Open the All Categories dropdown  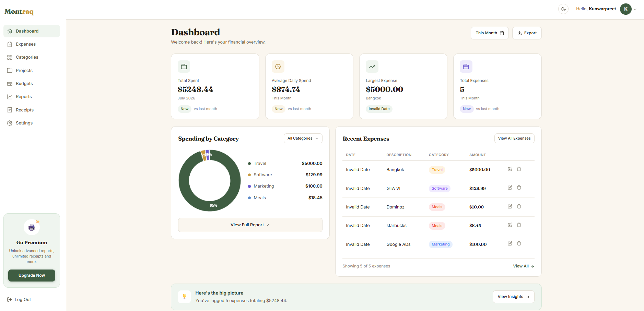pos(303,138)
